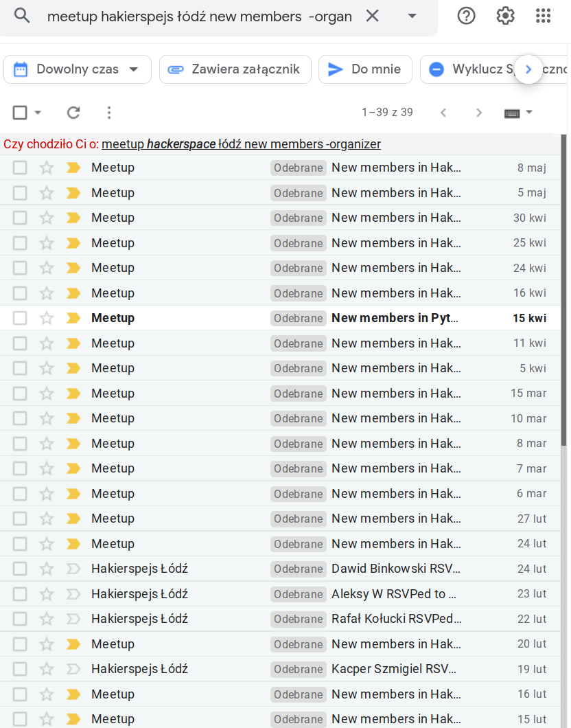Star the Rafał Kołucki RSVPed email
The image size is (571, 728).
(x=47, y=618)
